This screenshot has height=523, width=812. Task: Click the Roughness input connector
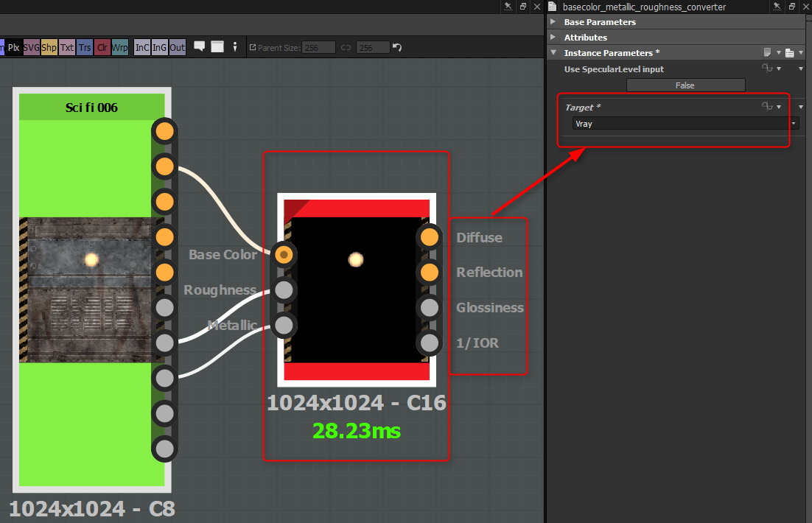(284, 289)
